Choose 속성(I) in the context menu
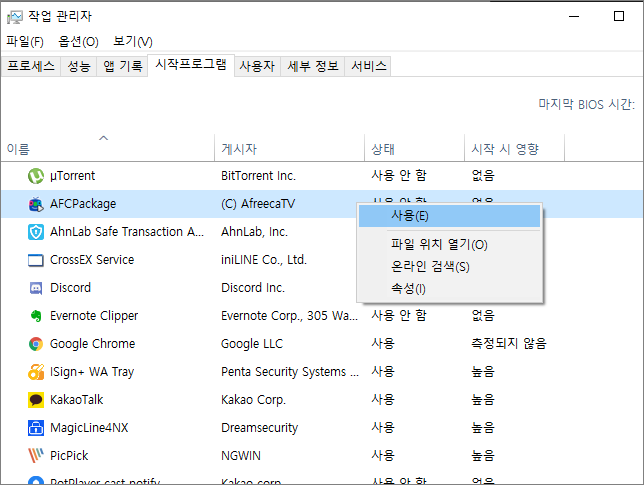The image size is (644, 485). (x=449, y=289)
